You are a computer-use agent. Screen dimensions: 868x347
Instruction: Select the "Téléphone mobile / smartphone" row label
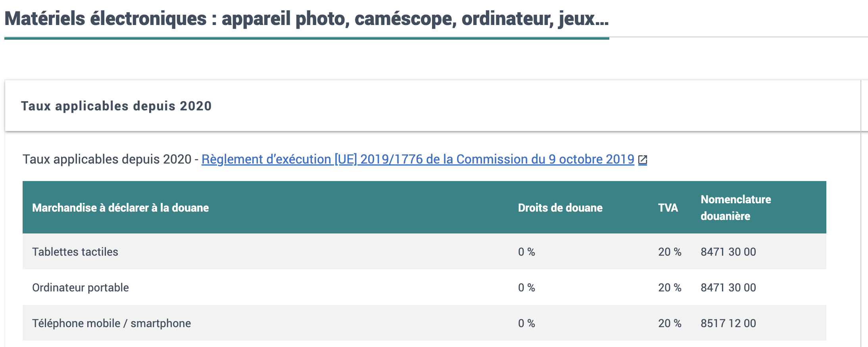point(111,323)
